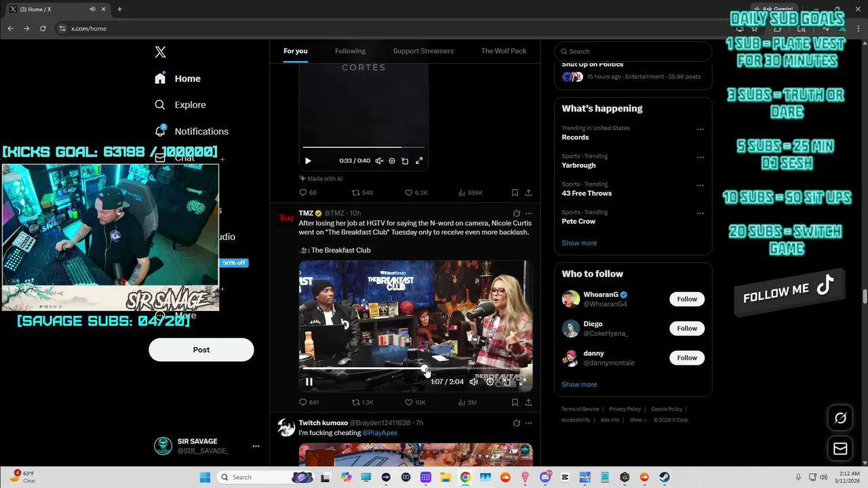The width and height of the screenshot is (868, 488).
Task: Open settings gear on the 0:40 video
Action: [392, 161]
